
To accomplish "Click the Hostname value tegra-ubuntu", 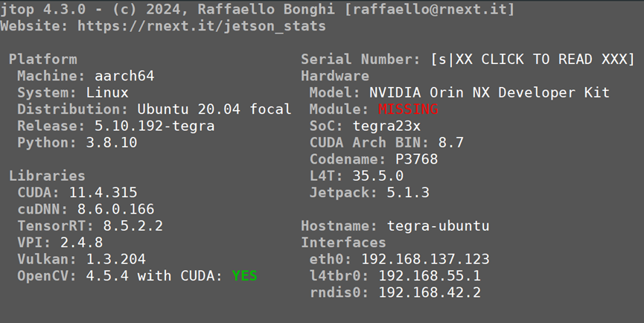I will 438,226.
